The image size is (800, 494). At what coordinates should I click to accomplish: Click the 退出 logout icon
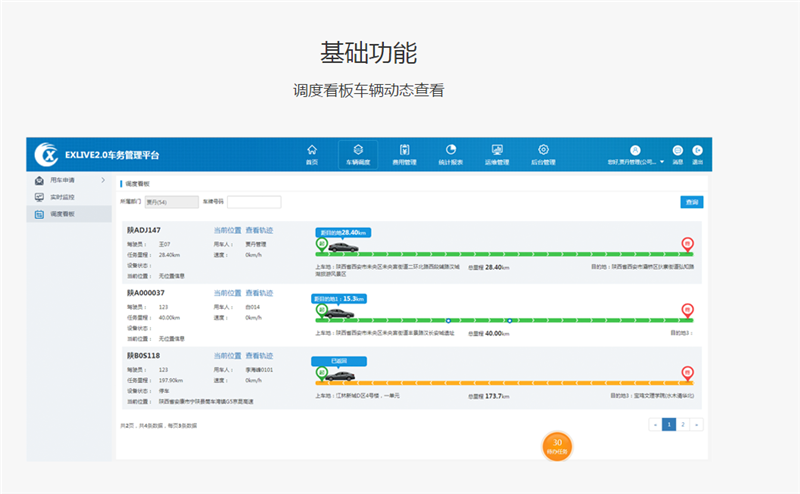click(x=697, y=153)
